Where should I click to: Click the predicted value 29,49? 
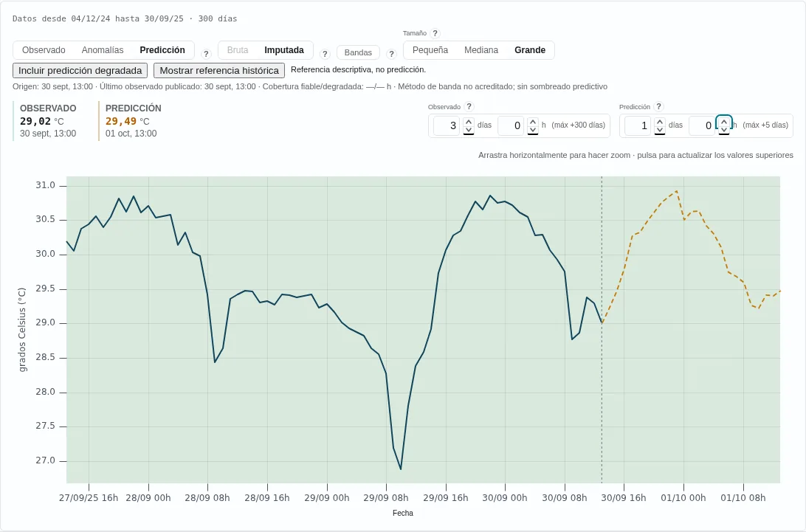121,121
